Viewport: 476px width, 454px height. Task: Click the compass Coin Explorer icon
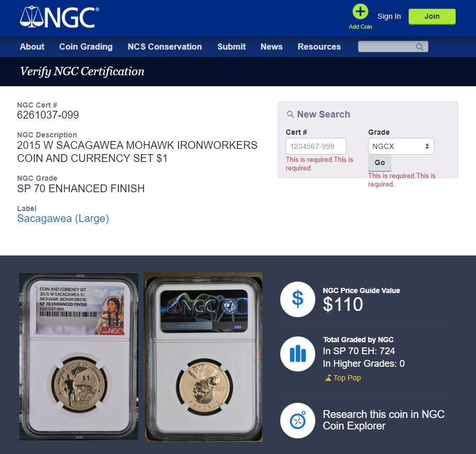pos(297,421)
